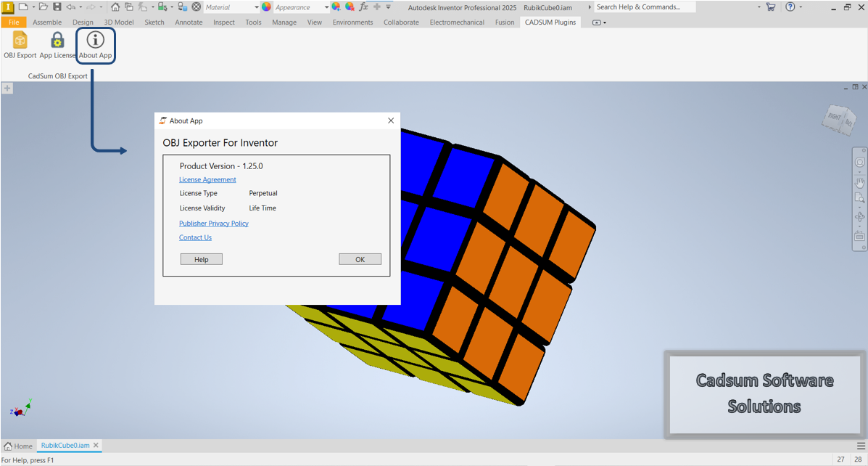Undo the last action
Viewport: 868px width, 466px height.
click(x=71, y=7)
